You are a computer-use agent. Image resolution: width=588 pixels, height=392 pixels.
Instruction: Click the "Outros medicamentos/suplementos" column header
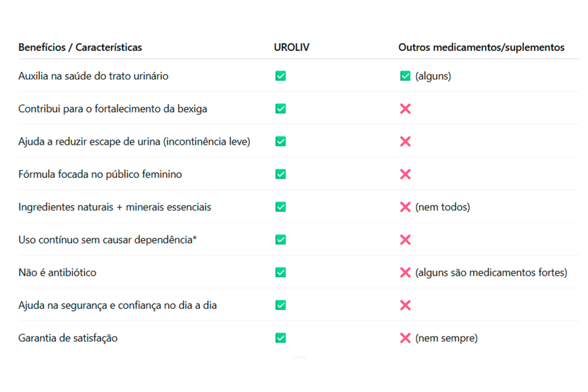click(481, 47)
